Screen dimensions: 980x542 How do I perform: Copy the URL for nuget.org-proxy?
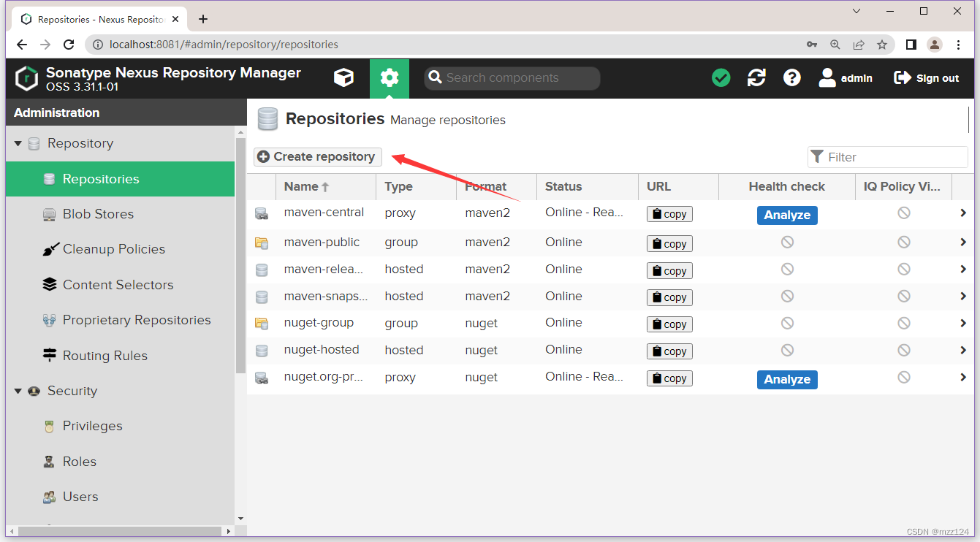point(669,378)
